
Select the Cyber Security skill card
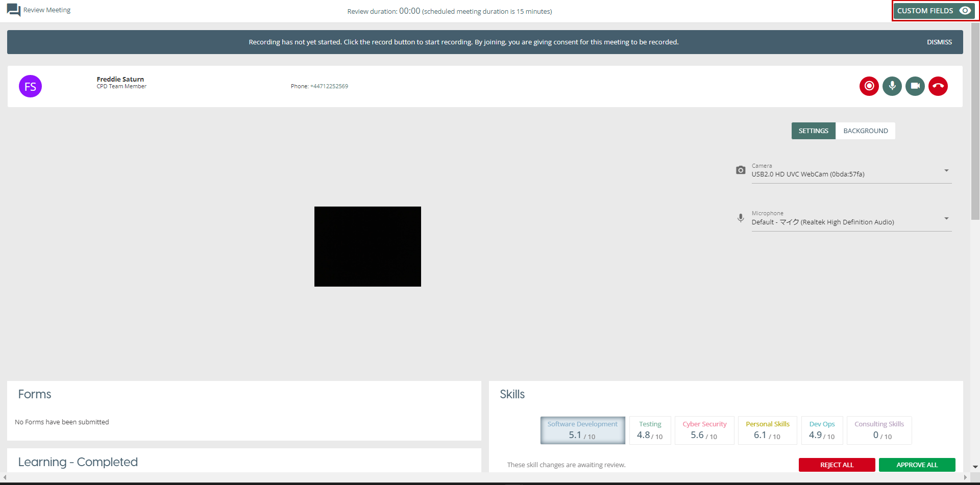point(704,430)
